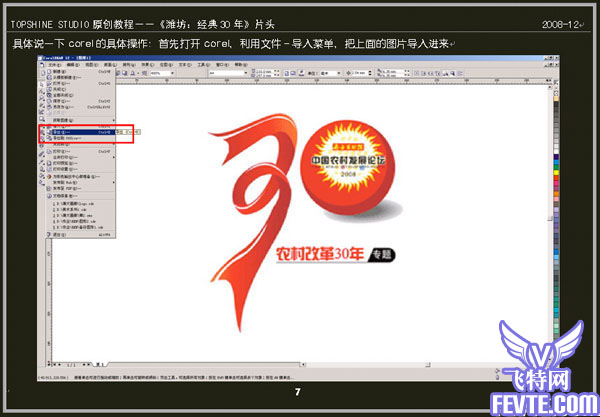Toggle Snap to Grid in the property bar
This screenshot has width=600, height=417.
coord(417,73)
